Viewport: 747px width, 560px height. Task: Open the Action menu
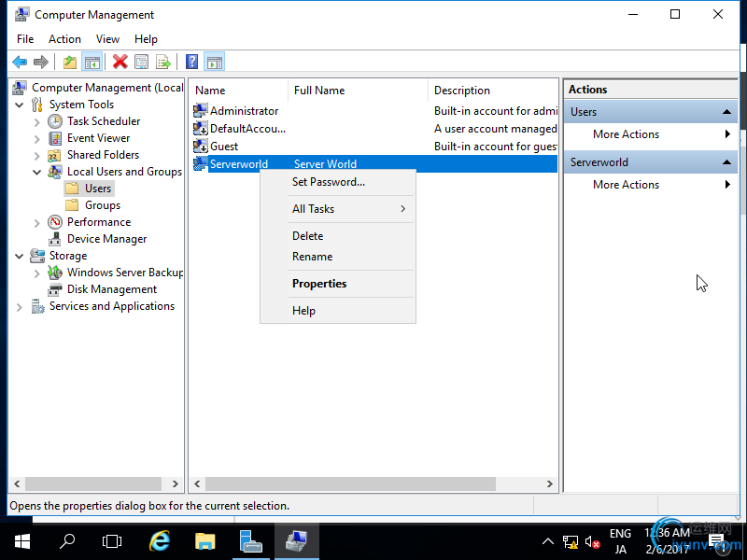64,39
